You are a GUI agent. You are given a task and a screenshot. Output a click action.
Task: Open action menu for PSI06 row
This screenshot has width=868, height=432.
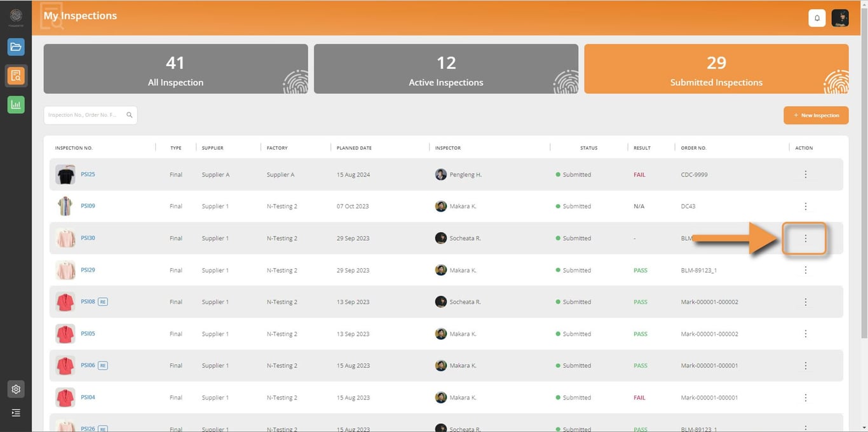[x=806, y=365]
